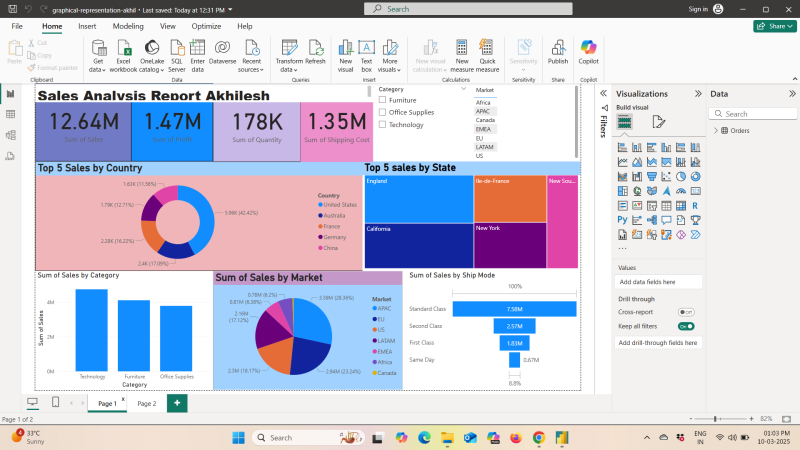The width and height of the screenshot is (800, 450).
Task: Select the Gauge visual icon
Action: [681, 191]
